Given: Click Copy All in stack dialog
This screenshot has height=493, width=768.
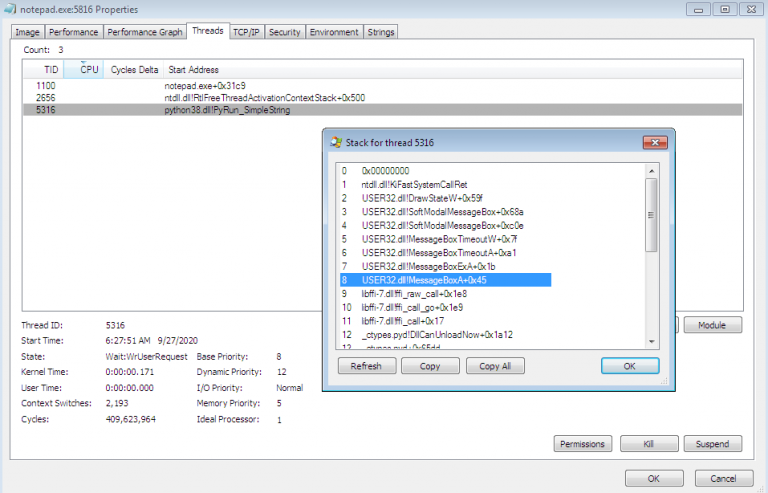Looking at the screenshot, I should point(495,366).
